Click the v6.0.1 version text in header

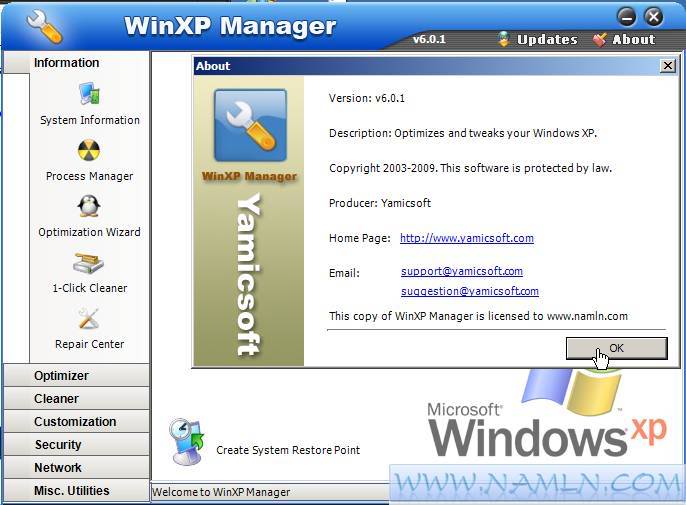[x=429, y=39]
